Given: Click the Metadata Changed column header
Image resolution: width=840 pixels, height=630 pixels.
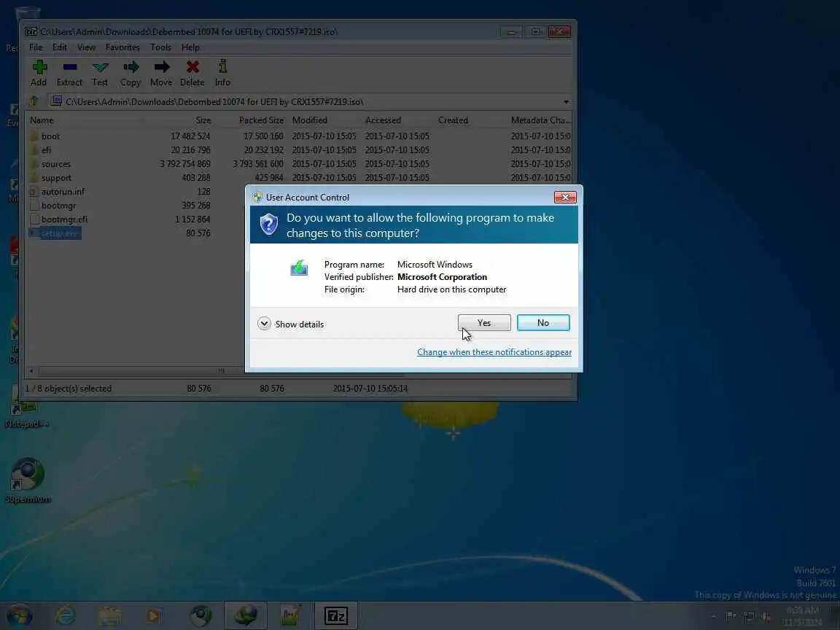Looking at the screenshot, I should pyautogui.click(x=540, y=120).
